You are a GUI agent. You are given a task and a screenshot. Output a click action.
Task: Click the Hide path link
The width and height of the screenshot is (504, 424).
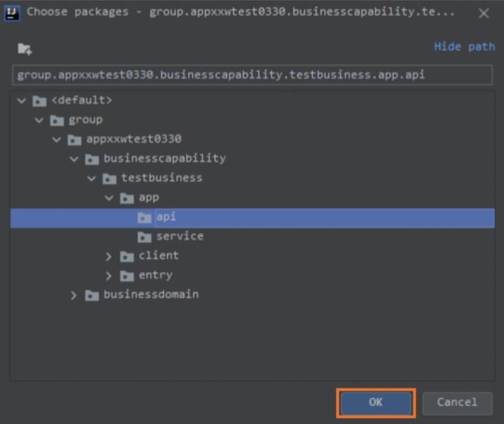coord(464,46)
